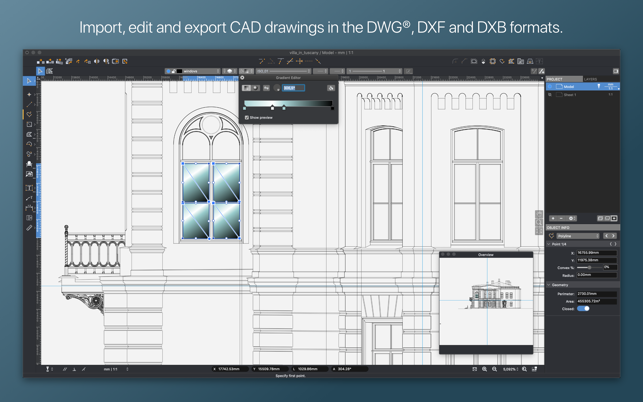643x402 pixels.
Task: Select linear gradient type in Gradient Editor
Action: [246, 88]
